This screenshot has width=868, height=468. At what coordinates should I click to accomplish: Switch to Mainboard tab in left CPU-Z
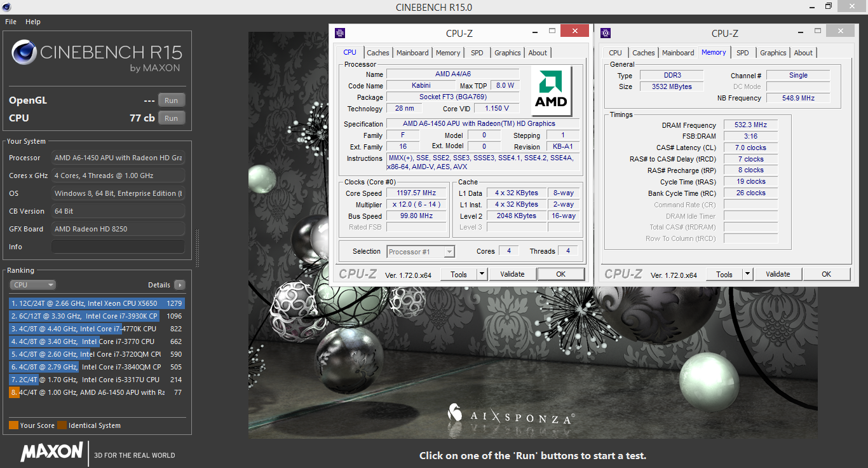click(x=412, y=53)
